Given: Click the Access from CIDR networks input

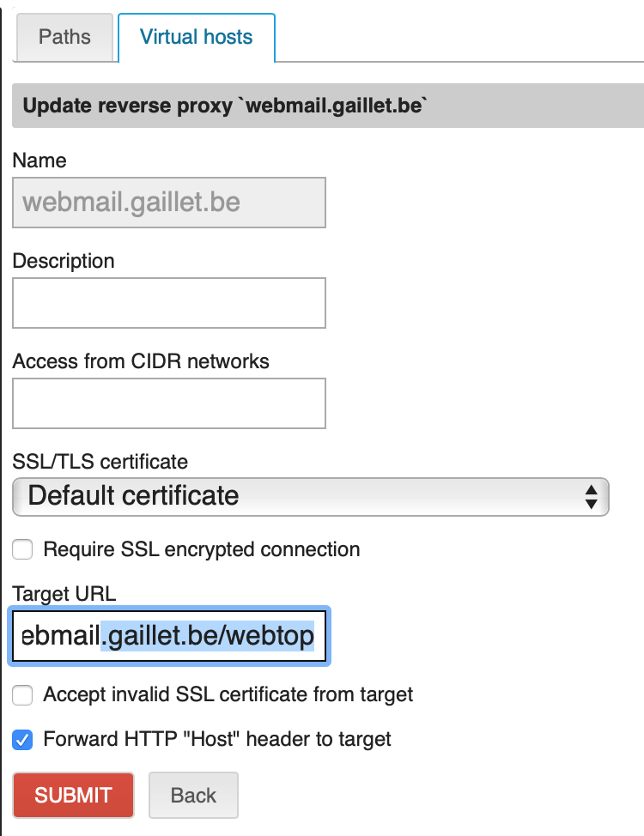Looking at the screenshot, I should pos(169,403).
